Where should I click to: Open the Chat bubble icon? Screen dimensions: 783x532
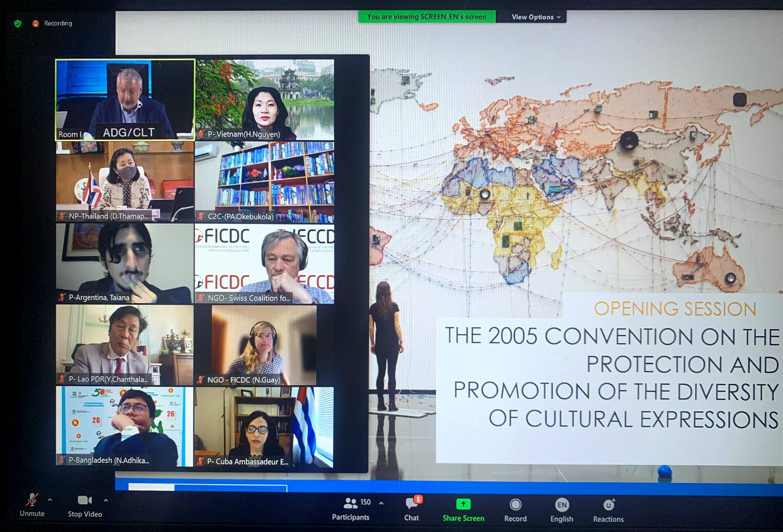[x=411, y=503]
